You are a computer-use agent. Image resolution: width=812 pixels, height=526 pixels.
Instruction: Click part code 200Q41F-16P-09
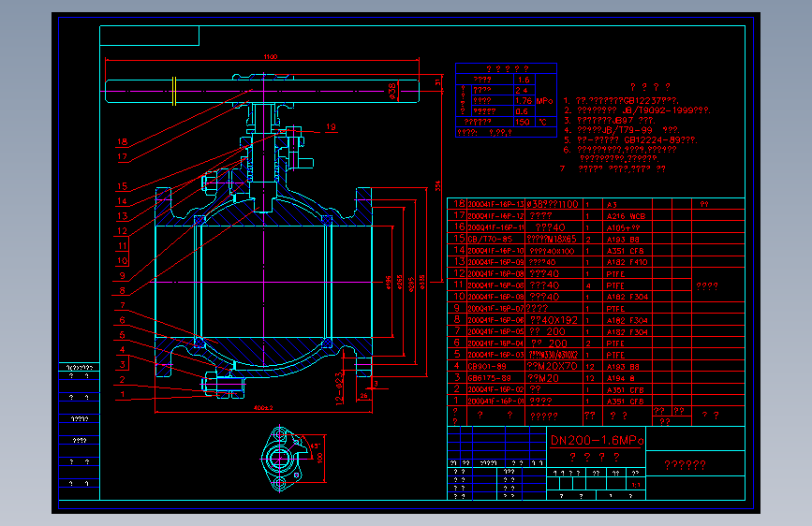pyautogui.click(x=496, y=262)
